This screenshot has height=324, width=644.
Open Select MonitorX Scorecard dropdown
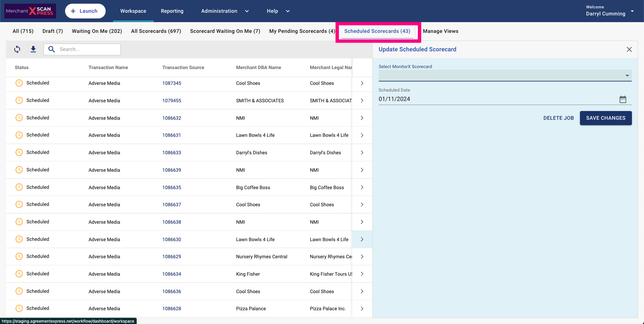tap(505, 75)
